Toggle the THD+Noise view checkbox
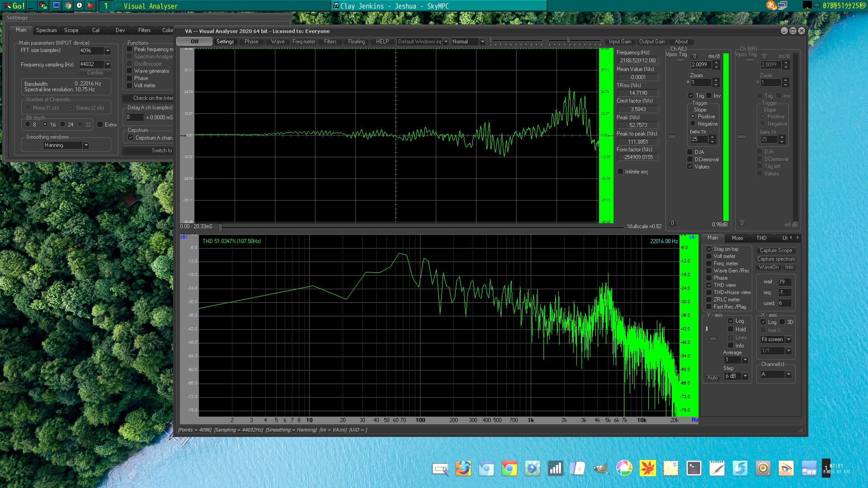Viewport: 868px width, 488px height. 709,292
